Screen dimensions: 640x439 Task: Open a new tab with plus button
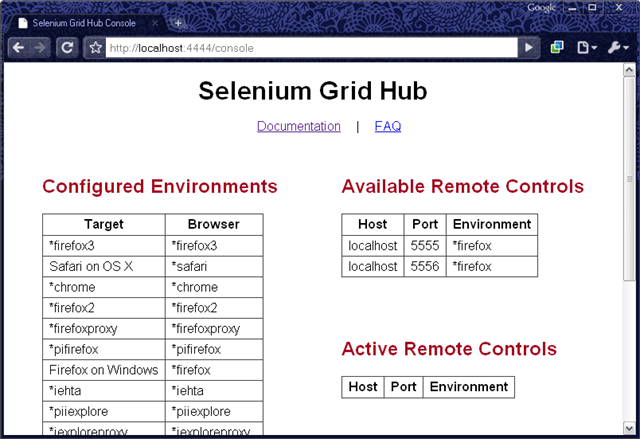click(178, 23)
